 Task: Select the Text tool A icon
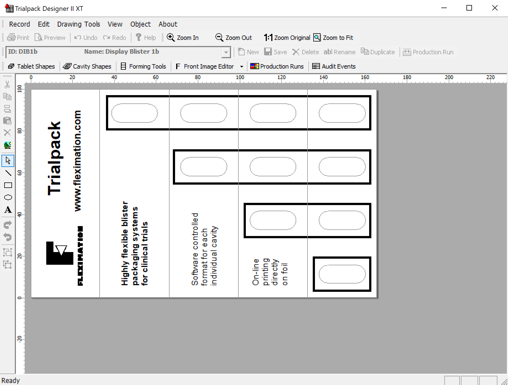coord(8,210)
